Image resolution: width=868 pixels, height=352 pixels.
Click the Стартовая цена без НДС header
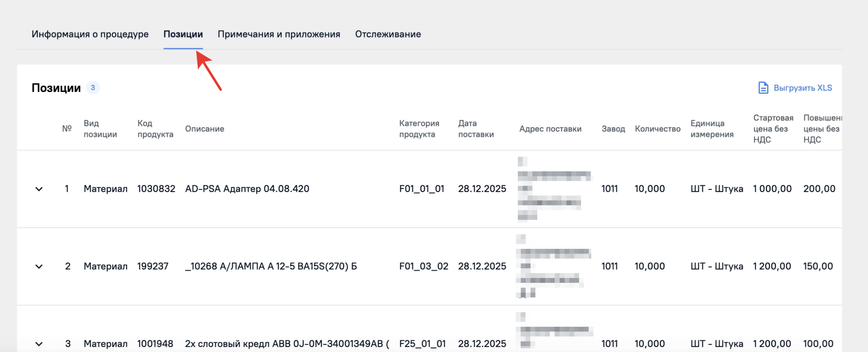773,129
